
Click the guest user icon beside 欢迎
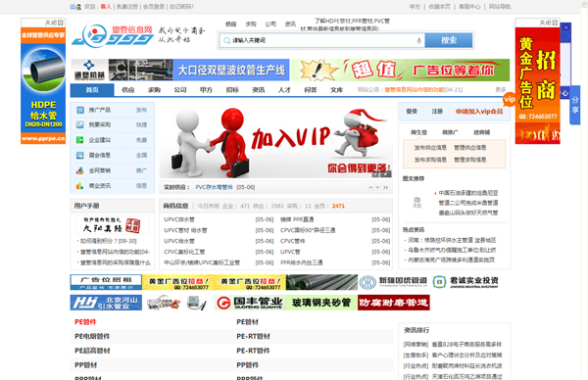75,7
